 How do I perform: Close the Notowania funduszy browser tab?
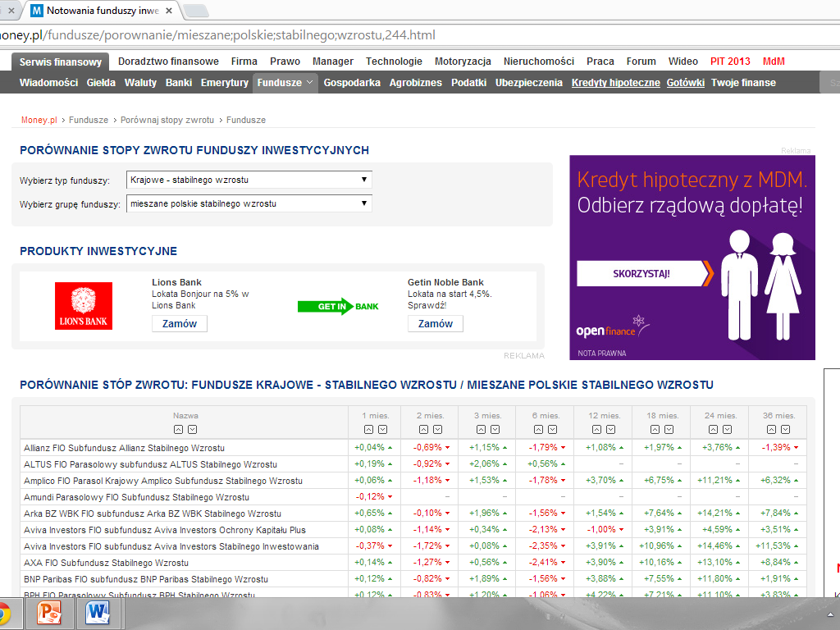coord(169,11)
